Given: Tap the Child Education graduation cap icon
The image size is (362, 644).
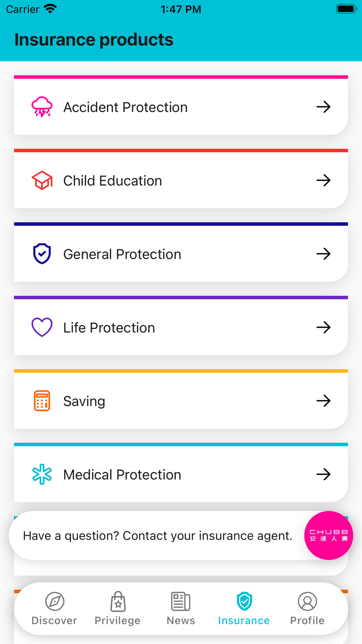Looking at the screenshot, I should [x=42, y=180].
